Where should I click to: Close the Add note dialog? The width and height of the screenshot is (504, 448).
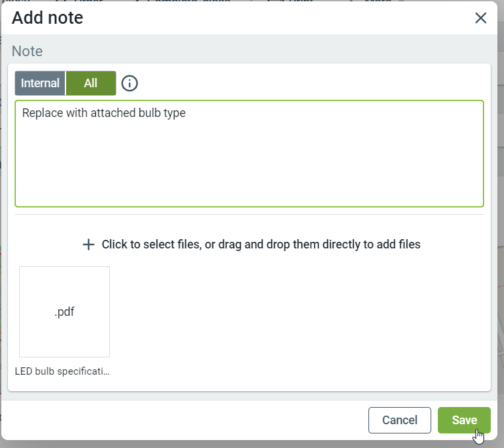(x=481, y=18)
